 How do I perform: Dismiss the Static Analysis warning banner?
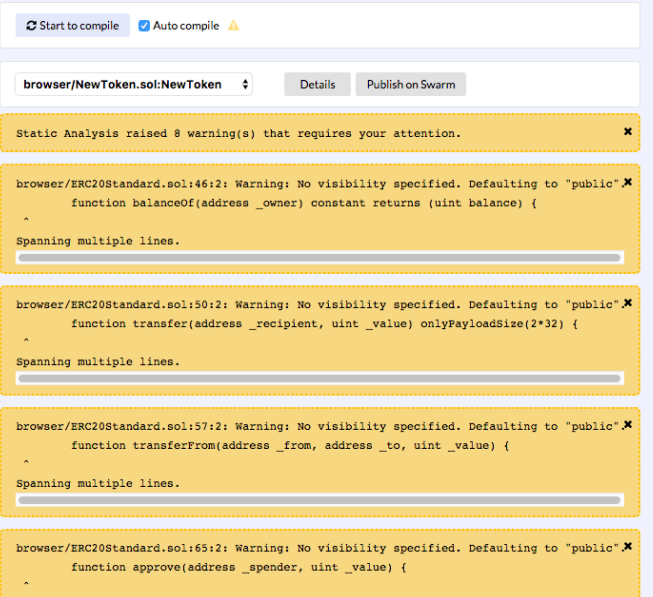pyautogui.click(x=628, y=131)
